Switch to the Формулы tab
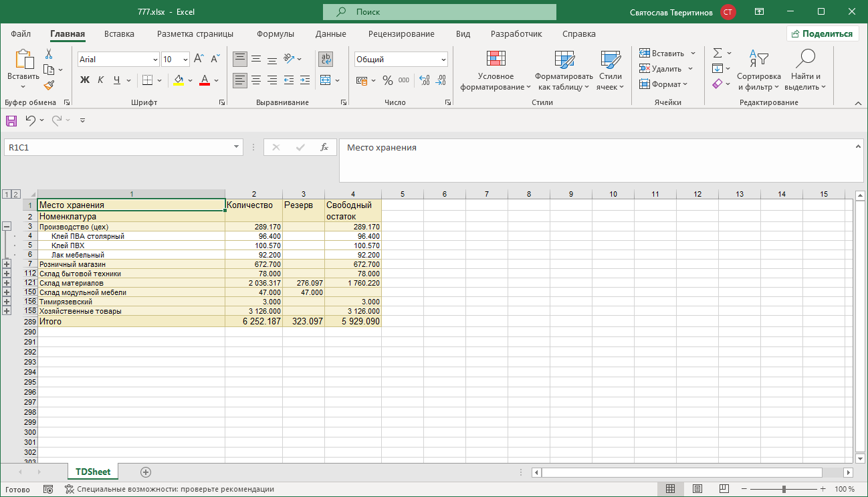Image resolution: width=868 pixels, height=497 pixels. coord(276,33)
